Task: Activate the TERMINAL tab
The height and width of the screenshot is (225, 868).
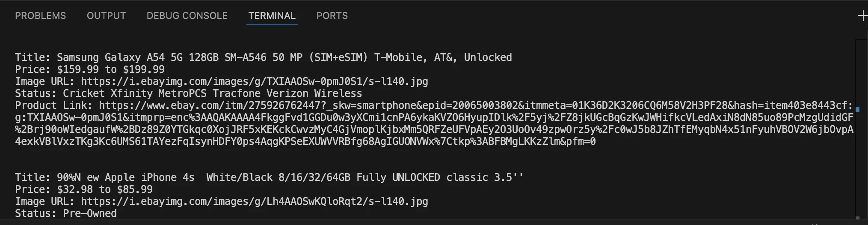Action: 272,16
